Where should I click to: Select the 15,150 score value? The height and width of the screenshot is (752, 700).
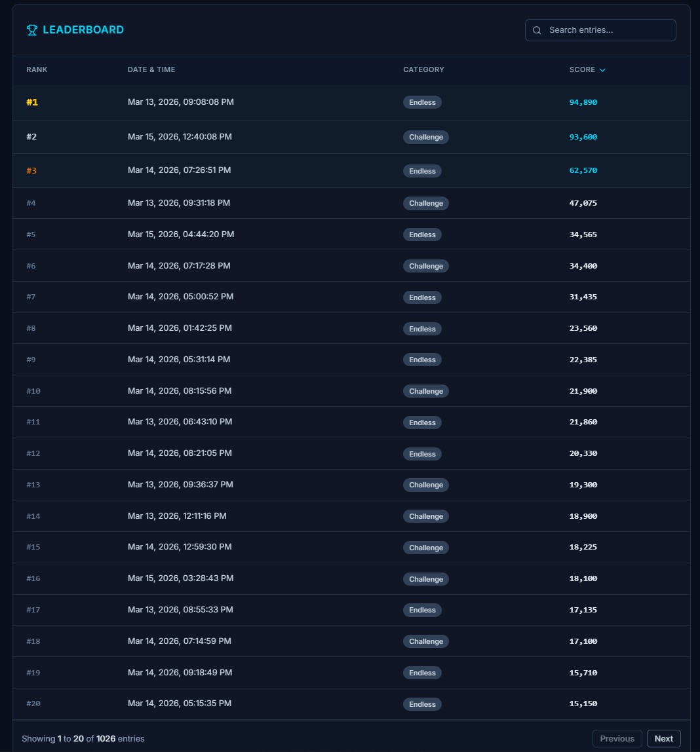pyautogui.click(x=583, y=704)
